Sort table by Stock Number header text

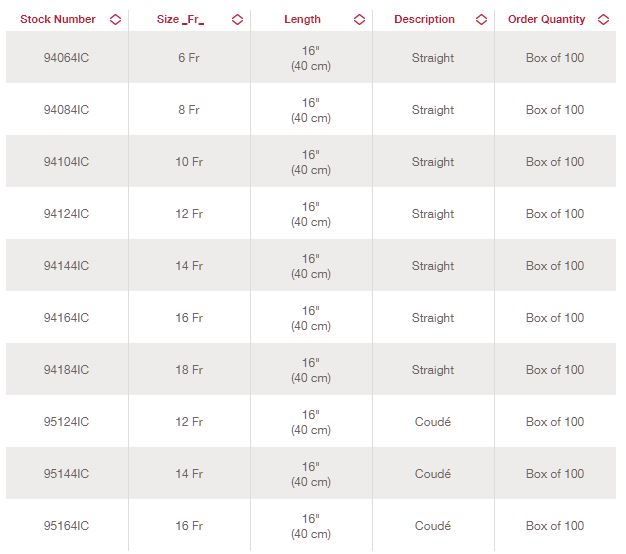click(58, 20)
